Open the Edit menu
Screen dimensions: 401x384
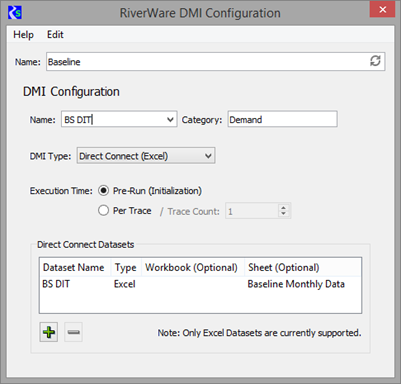point(55,34)
